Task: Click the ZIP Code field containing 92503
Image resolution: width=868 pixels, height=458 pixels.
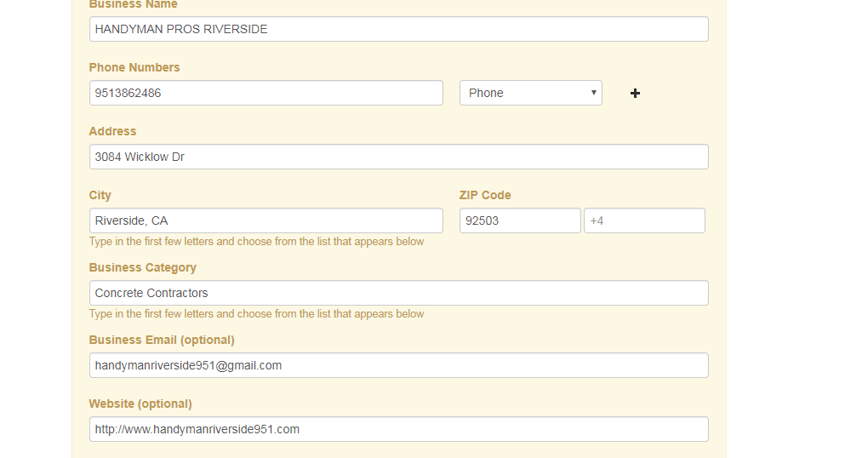Action: [x=519, y=220]
